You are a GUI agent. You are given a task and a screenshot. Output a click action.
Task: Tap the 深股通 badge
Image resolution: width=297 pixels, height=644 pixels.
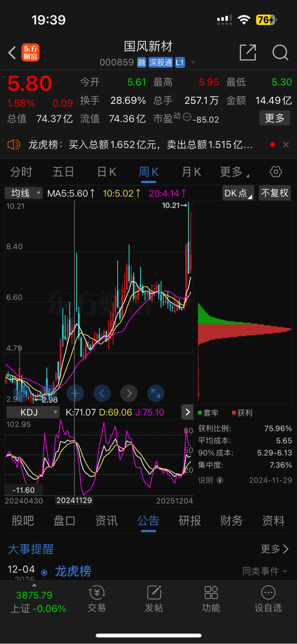pyautogui.click(x=160, y=62)
